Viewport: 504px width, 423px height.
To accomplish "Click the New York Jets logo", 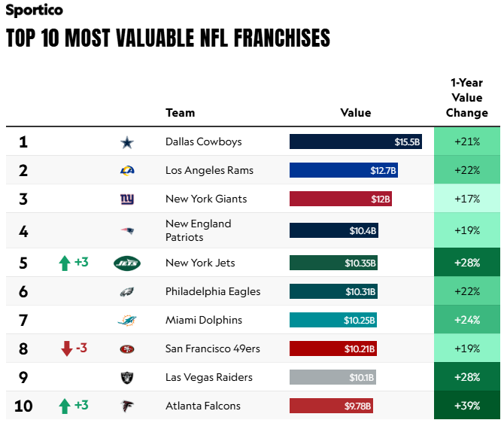I will 127,263.
